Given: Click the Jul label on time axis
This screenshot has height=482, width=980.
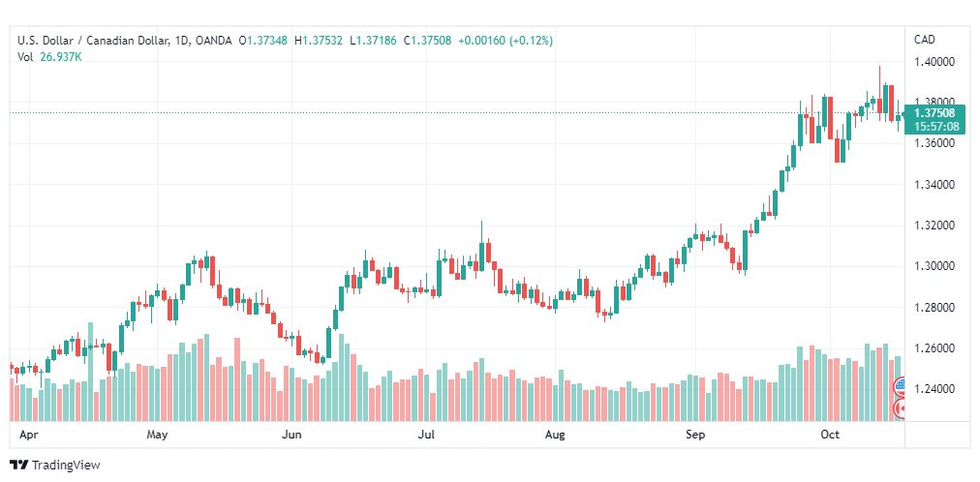Looking at the screenshot, I should coord(426,435).
